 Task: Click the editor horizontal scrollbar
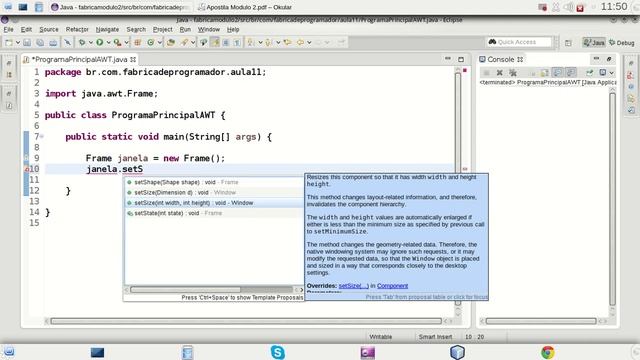click(x=246, y=321)
